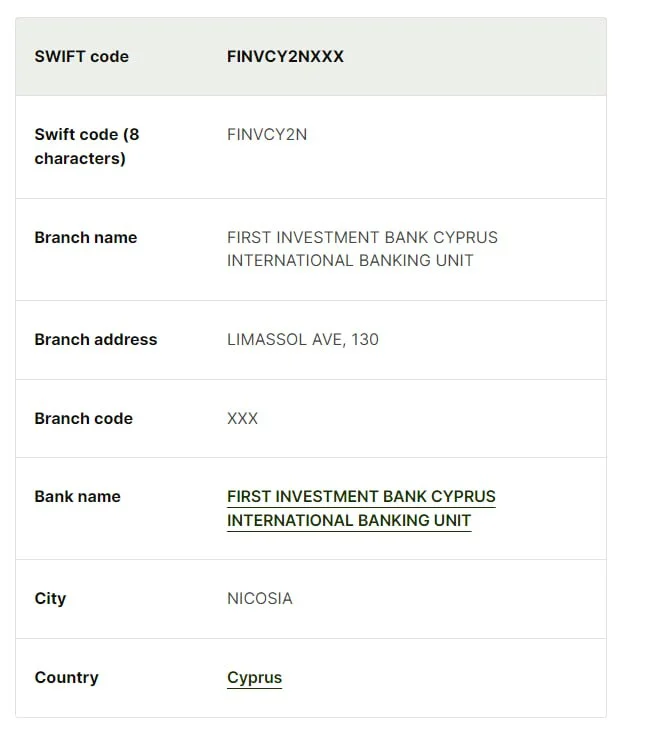
Task: Click the branch code value XXX
Action: click(242, 418)
